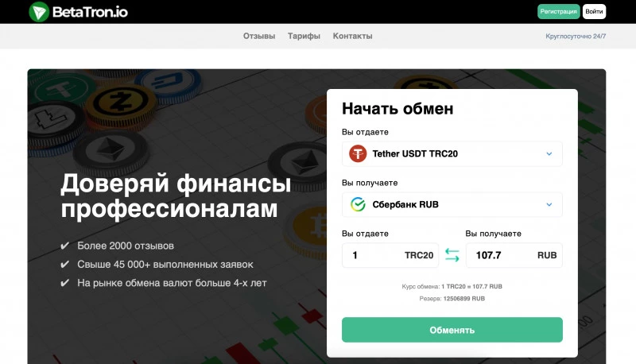Open the Вы отдаете currency selector

pos(452,153)
